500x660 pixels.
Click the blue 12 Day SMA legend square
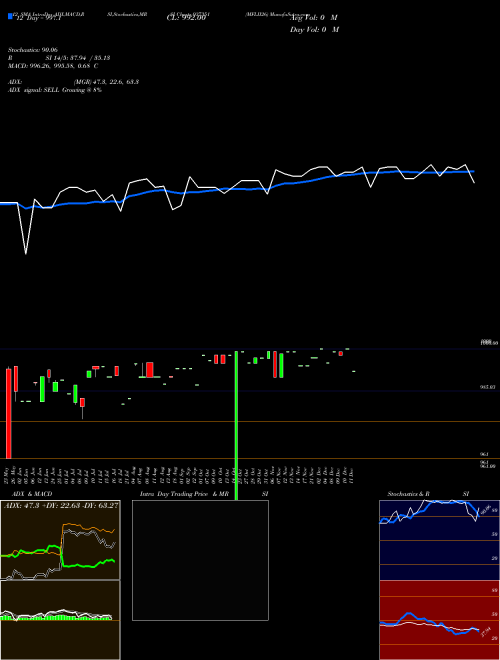(x=11, y=17)
